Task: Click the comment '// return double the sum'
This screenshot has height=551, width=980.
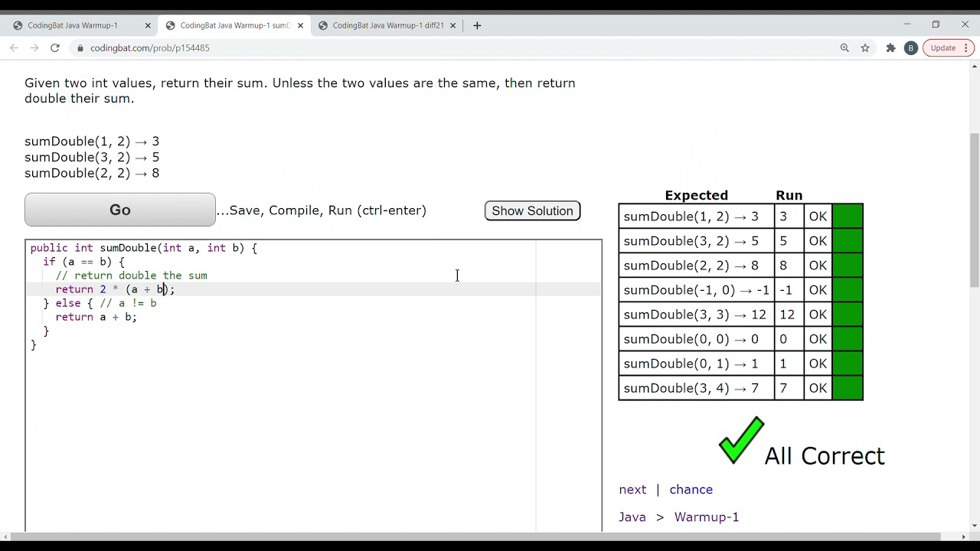Action: click(x=131, y=275)
